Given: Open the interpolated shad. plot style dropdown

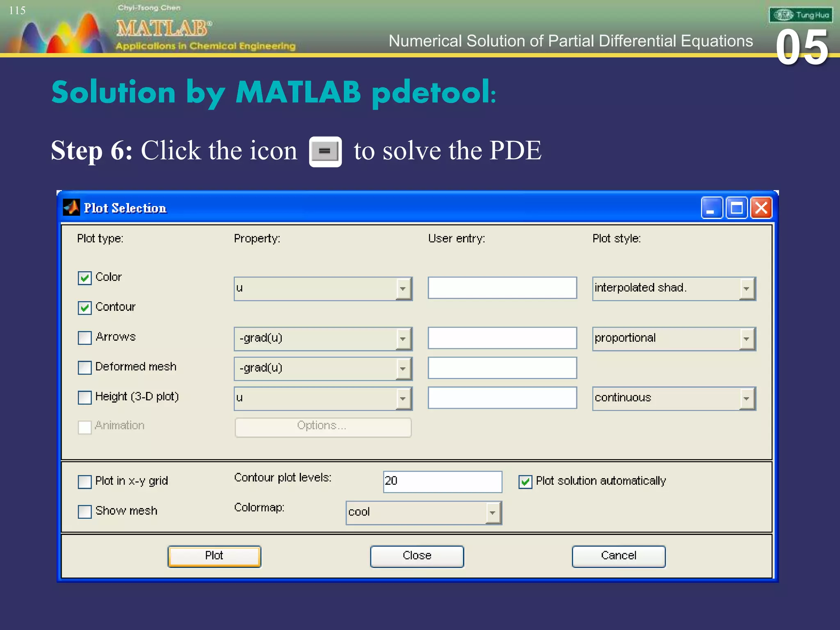Looking at the screenshot, I should (x=674, y=289).
